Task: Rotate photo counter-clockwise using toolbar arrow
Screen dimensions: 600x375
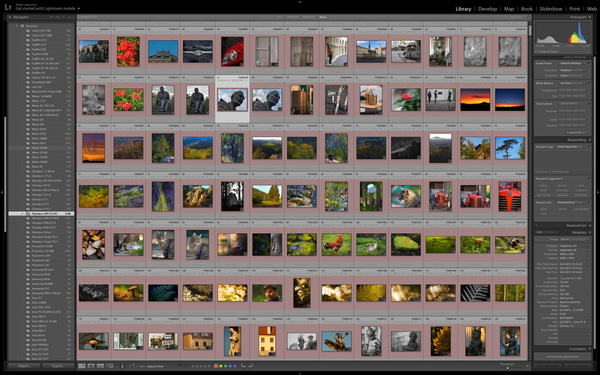Action: coord(243,366)
